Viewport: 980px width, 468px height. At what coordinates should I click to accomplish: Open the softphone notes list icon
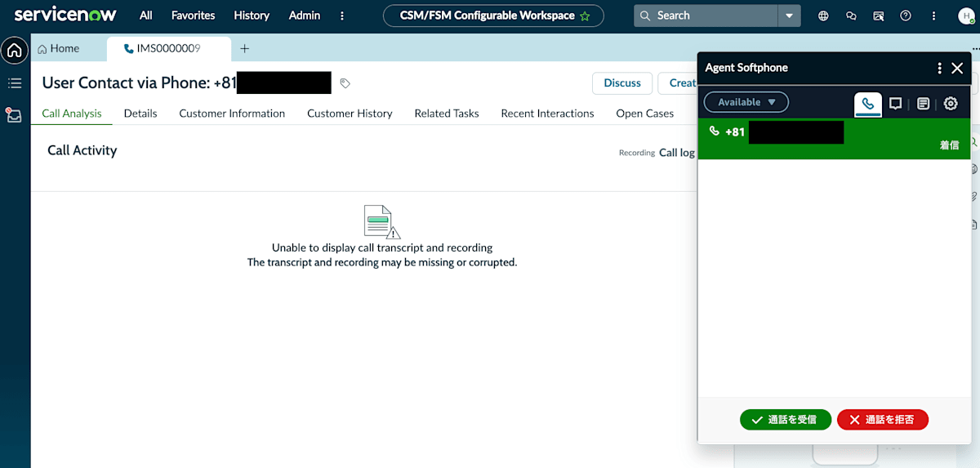click(x=923, y=104)
